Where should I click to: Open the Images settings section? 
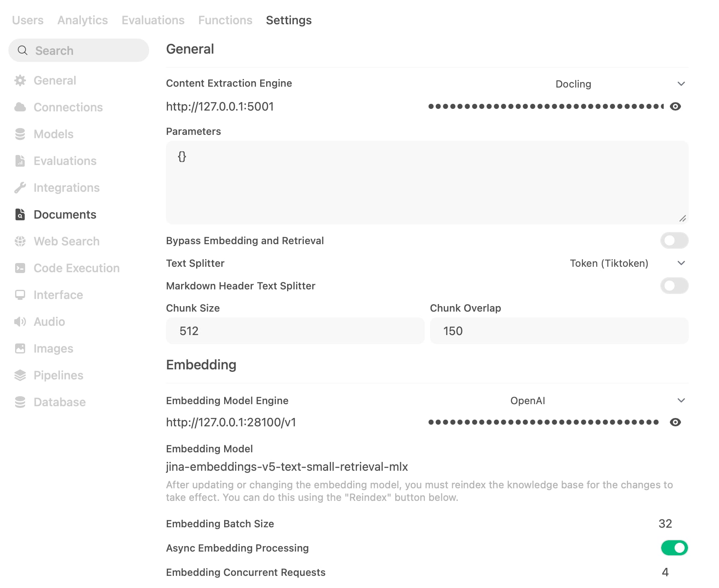pos(53,348)
